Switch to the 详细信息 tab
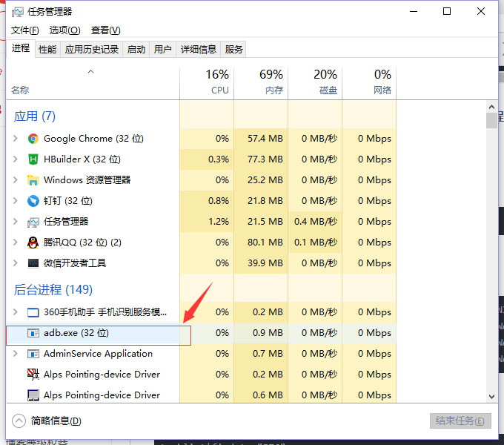Screen dimensions: 504x445 (199, 50)
